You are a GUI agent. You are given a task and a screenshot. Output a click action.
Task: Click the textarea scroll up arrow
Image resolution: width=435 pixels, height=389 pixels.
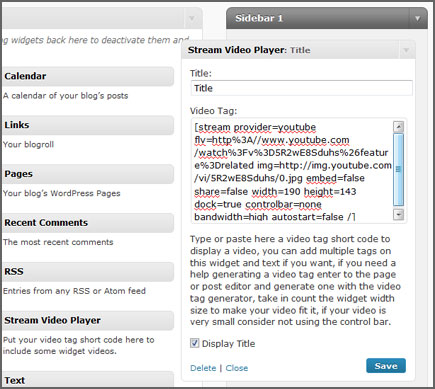pyautogui.click(x=398, y=127)
